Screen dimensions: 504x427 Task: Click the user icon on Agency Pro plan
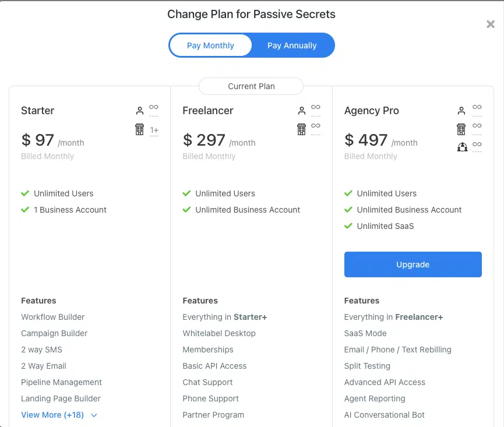[x=461, y=111]
